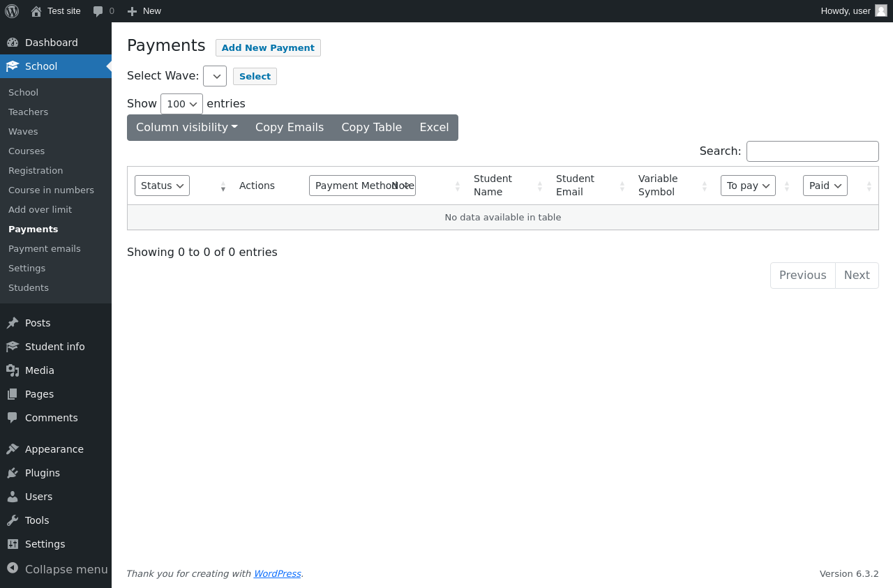Export the table with Excel button
The width and height of the screenshot is (893, 588).
434,128
